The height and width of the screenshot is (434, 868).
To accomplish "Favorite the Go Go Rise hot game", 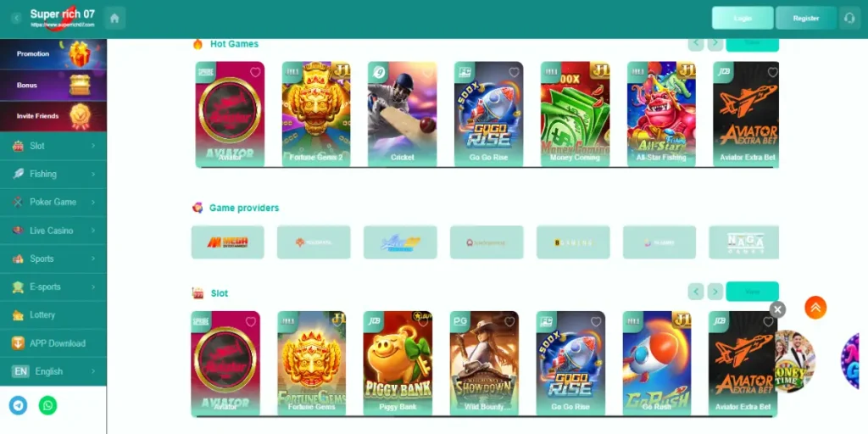I will [x=515, y=72].
